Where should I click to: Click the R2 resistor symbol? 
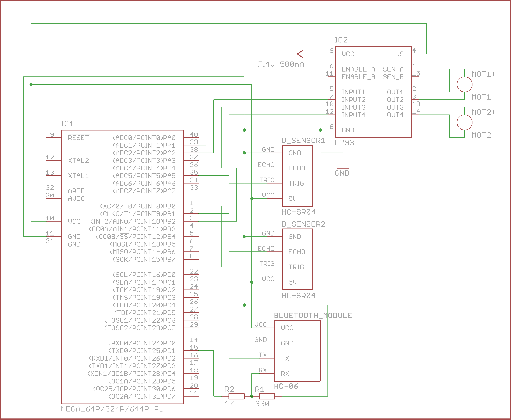236,396
